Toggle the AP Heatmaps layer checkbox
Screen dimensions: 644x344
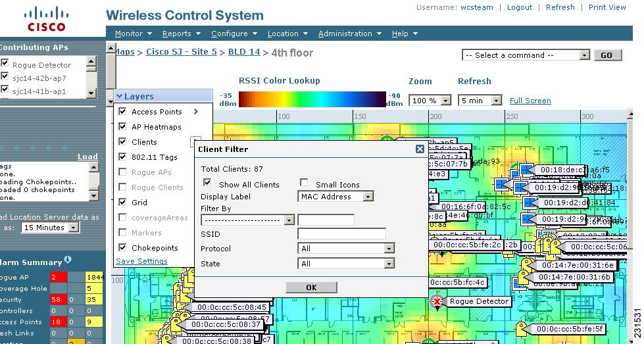pyautogui.click(x=122, y=126)
